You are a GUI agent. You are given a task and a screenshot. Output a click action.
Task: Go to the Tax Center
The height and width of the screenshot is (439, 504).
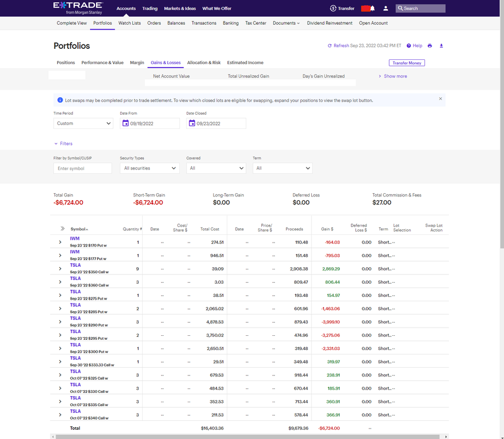[255, 23]
